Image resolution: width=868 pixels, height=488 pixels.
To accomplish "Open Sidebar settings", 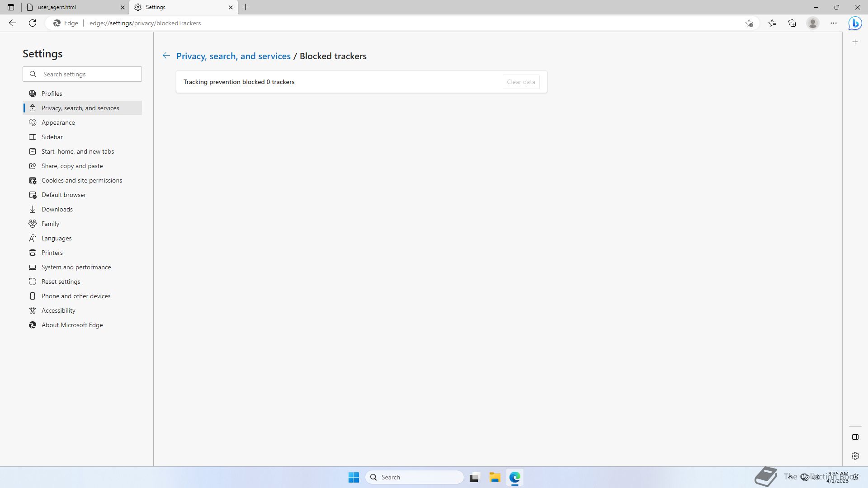I will click(x=82, y=137).
